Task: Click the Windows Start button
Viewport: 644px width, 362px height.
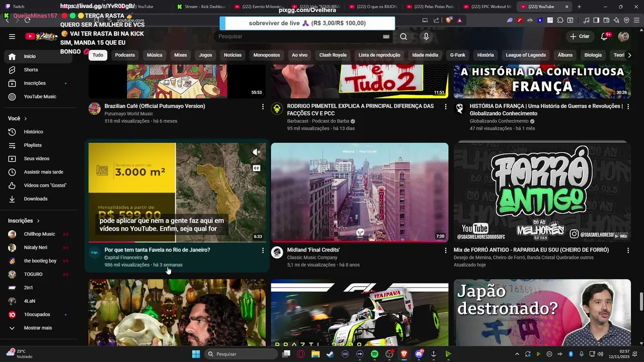Action: pyautogui.click(x=196, y=354)
